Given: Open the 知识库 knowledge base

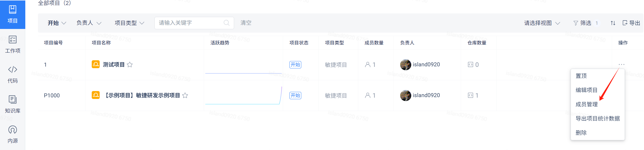Looking at the screenshot, I should point(12,104).
